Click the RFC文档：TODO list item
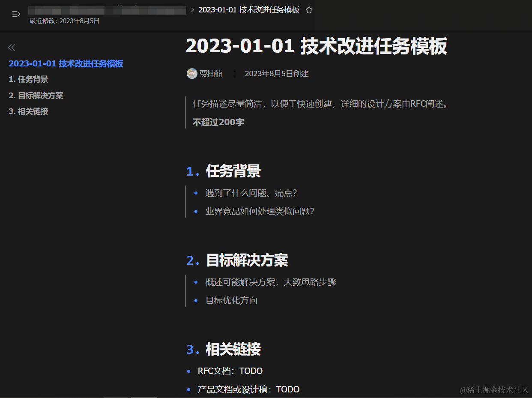 coord(230,371)
